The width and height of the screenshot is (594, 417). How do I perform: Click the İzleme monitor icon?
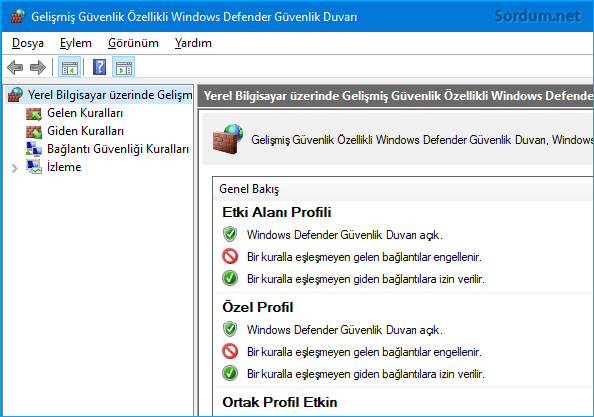[34, 167]
